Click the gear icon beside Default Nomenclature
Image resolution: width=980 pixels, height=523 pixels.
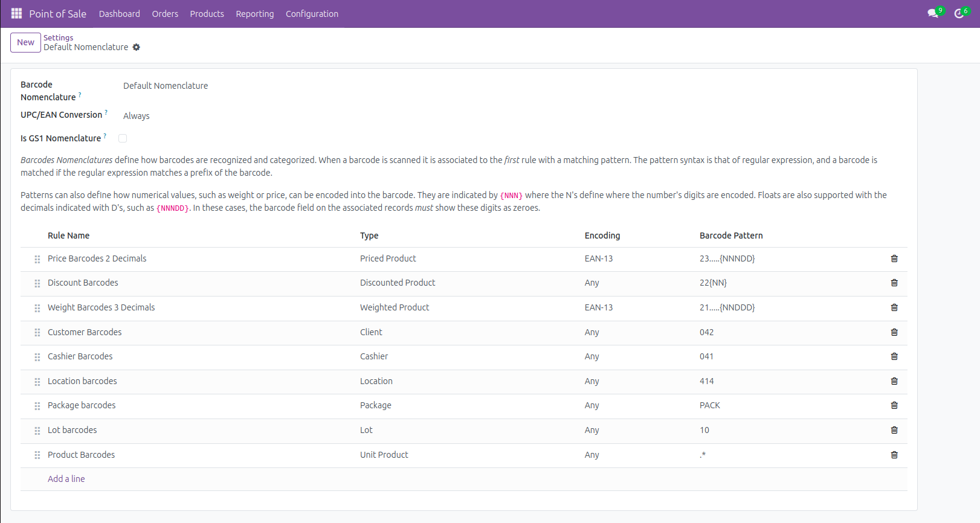tap(137, 47)
